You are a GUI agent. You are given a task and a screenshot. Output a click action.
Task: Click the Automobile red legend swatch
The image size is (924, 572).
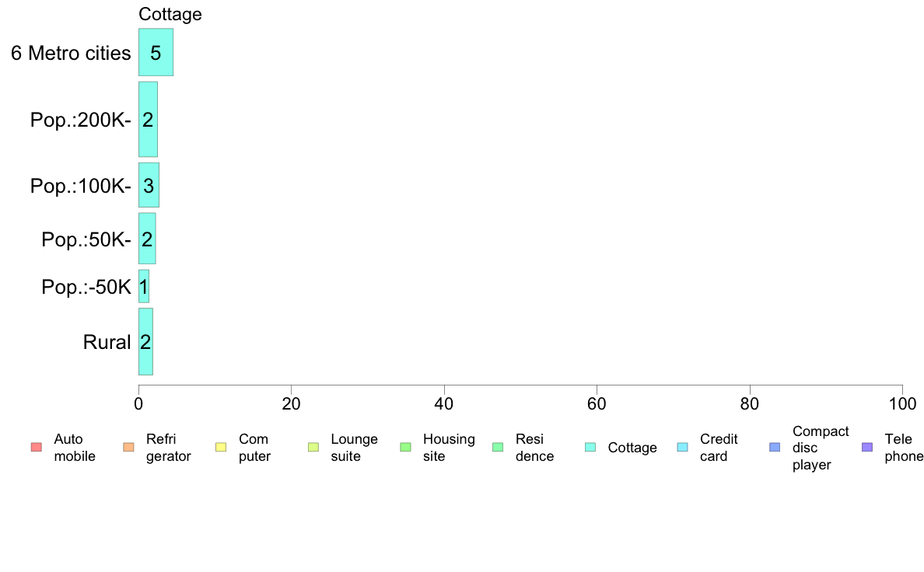[37, 447]
